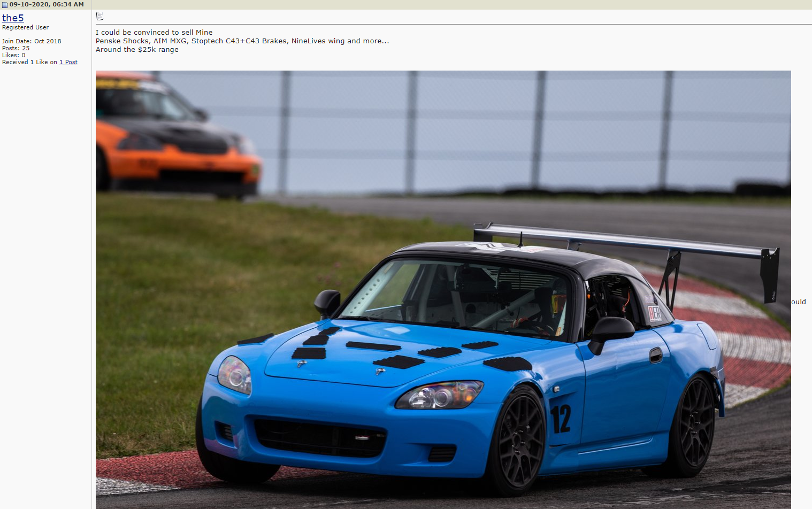Open the5's user profile link
Image resolution: width=812 pixels, height=509 pixels.
pyautogui.click(x=13, y=18)
